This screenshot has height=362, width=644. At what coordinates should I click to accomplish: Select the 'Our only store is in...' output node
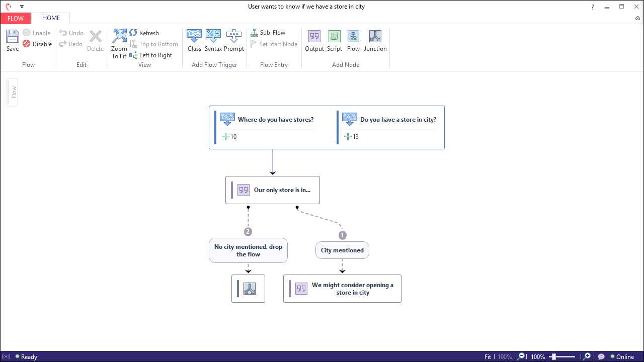point(273,190)
